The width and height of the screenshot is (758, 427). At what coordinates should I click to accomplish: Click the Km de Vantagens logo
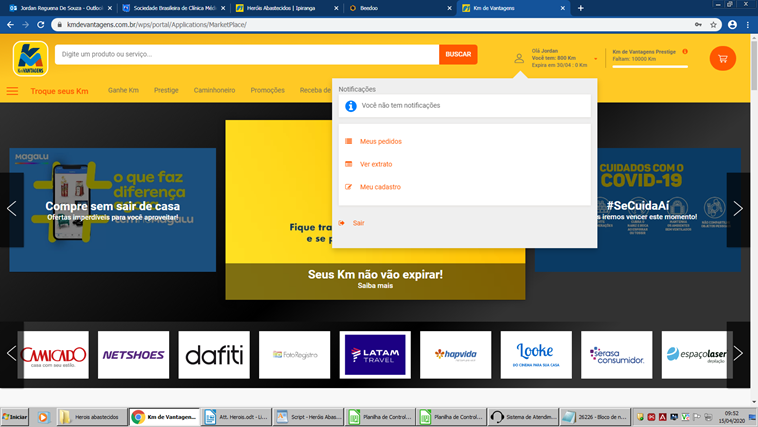tap(30, 59)
